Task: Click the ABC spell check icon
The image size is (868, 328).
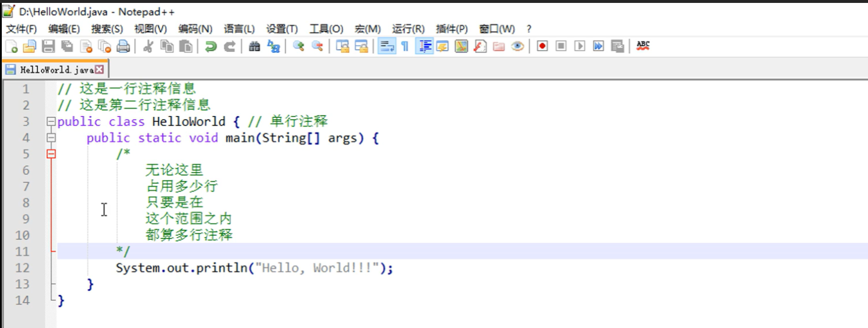Action: (643, 46)
